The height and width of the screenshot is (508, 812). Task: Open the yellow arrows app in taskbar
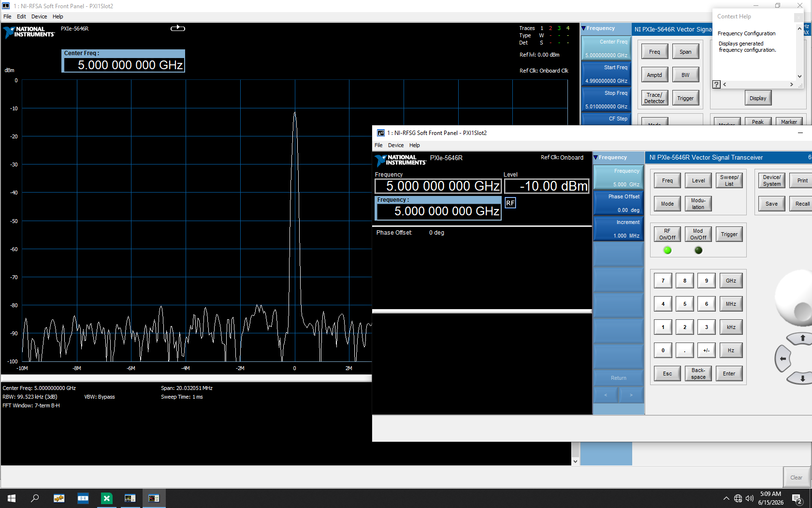pos(59,498)
